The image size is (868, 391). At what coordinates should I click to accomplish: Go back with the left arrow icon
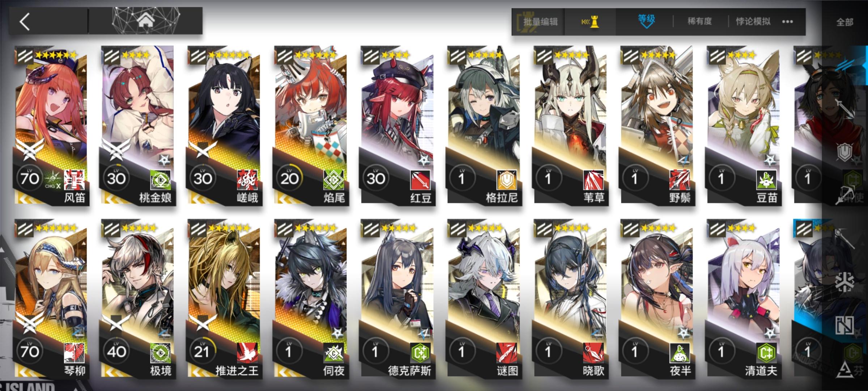pyautogui.click(x=25, y=22)
